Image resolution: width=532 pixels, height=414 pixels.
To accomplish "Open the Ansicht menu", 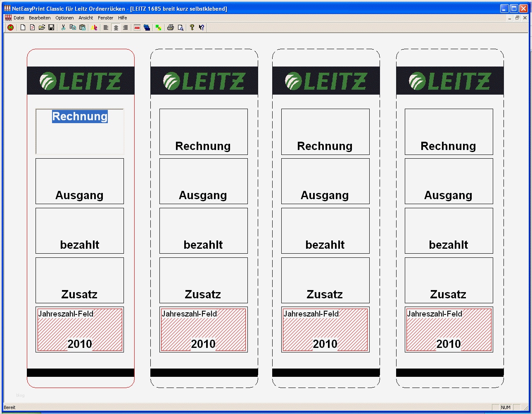I will [85, 18].
